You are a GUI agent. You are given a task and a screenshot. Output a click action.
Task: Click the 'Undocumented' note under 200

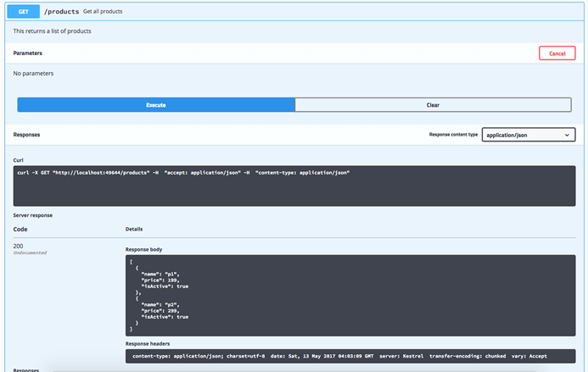click(x=30, y=253)
